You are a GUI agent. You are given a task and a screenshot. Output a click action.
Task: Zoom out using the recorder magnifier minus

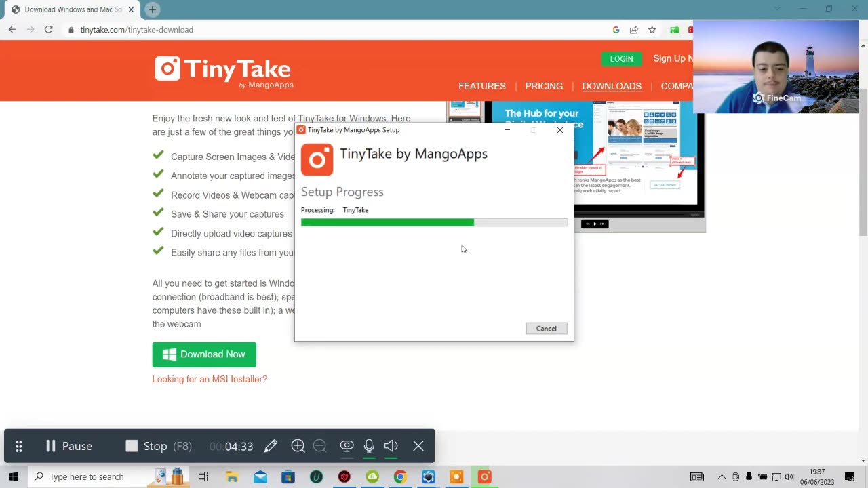coord(320,445)
